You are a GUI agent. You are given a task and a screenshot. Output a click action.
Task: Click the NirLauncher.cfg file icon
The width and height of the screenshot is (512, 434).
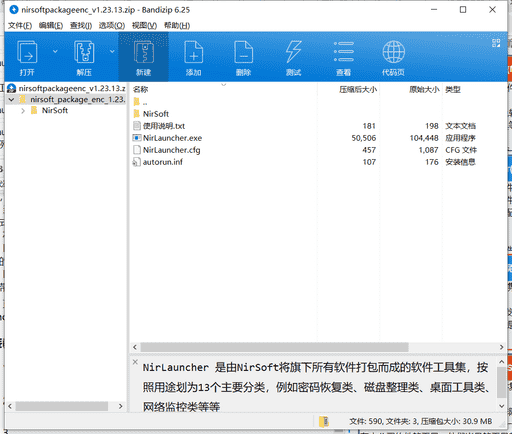click(137, 150)
